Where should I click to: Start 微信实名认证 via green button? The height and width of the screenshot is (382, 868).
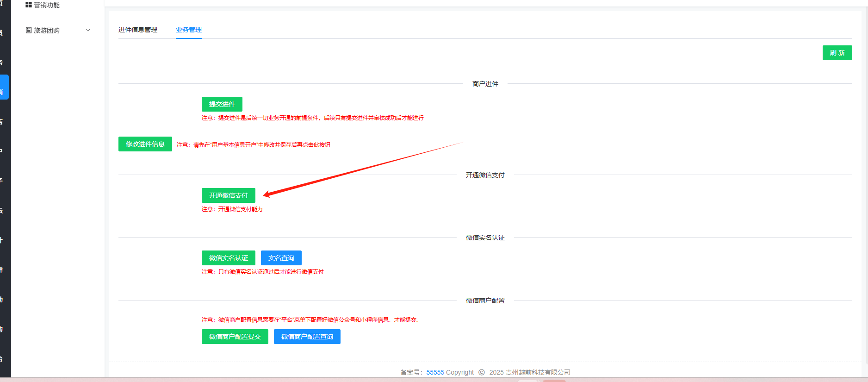coord(228,258)
